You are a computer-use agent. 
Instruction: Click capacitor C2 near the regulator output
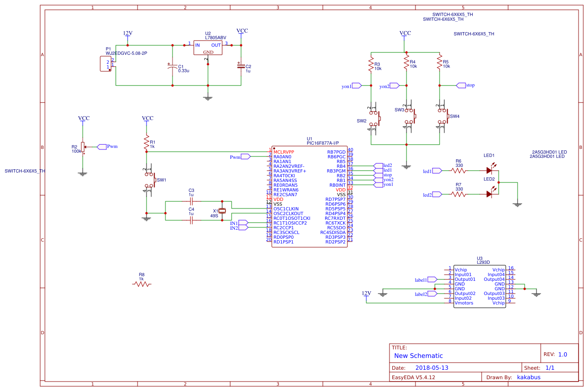coord(240,67)
